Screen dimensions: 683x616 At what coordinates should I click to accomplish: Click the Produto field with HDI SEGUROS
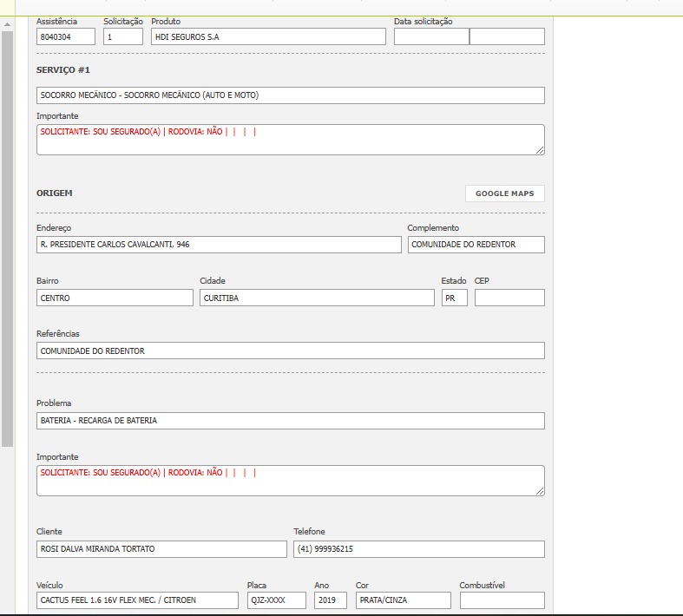267,36
